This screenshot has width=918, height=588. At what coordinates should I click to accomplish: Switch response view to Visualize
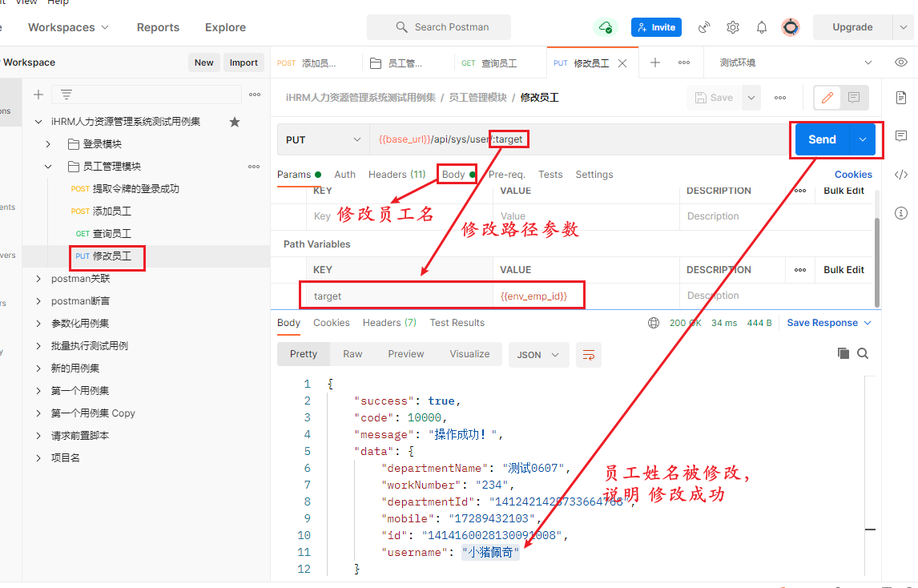coord(469,354)
